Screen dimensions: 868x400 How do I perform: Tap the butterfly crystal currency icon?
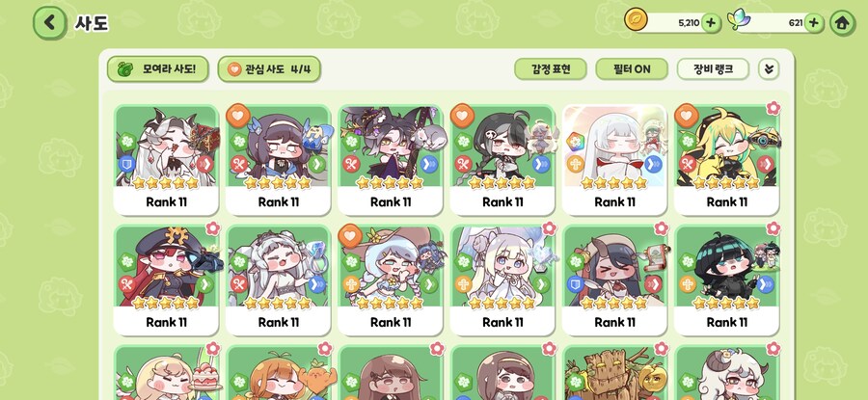(x=738, y=20)
